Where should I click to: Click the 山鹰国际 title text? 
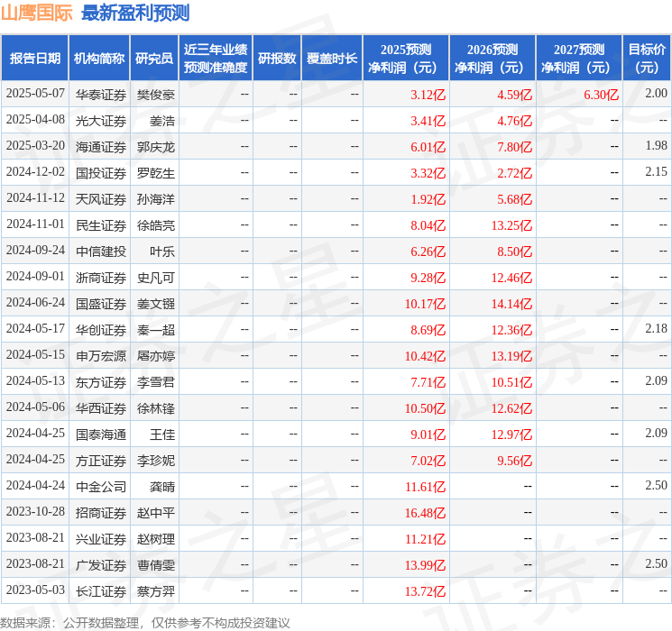(x=36, y=13)
